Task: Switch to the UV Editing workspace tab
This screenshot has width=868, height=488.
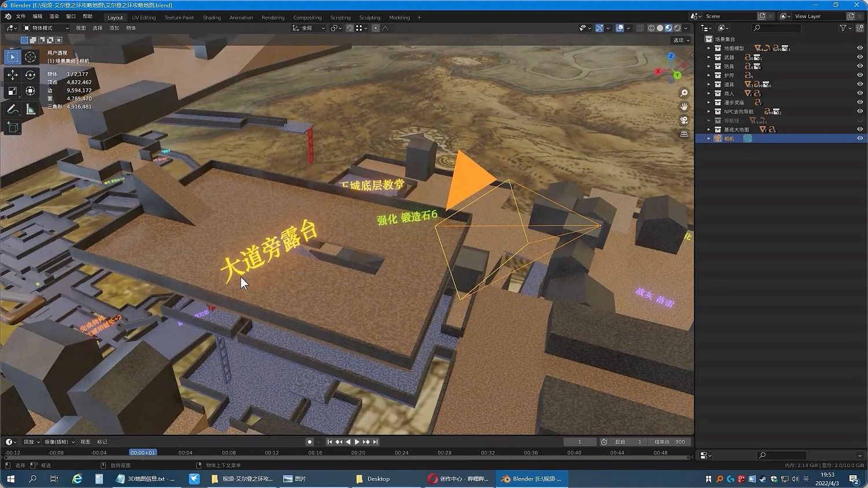Action: pyautogui.click(x=144, y=17)
